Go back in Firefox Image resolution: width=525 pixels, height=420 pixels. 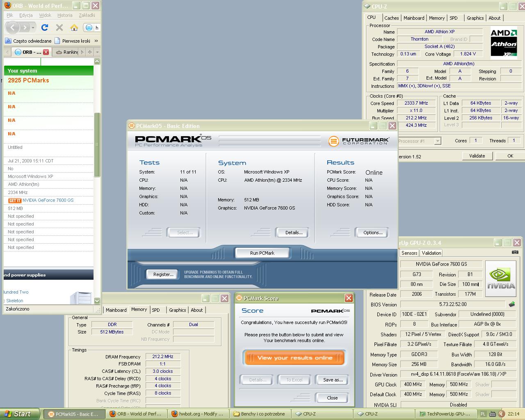coord(13,27)
